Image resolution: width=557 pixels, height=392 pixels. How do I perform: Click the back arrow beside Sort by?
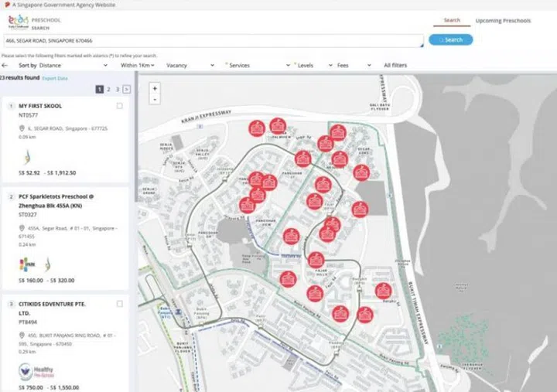[5, 66]
